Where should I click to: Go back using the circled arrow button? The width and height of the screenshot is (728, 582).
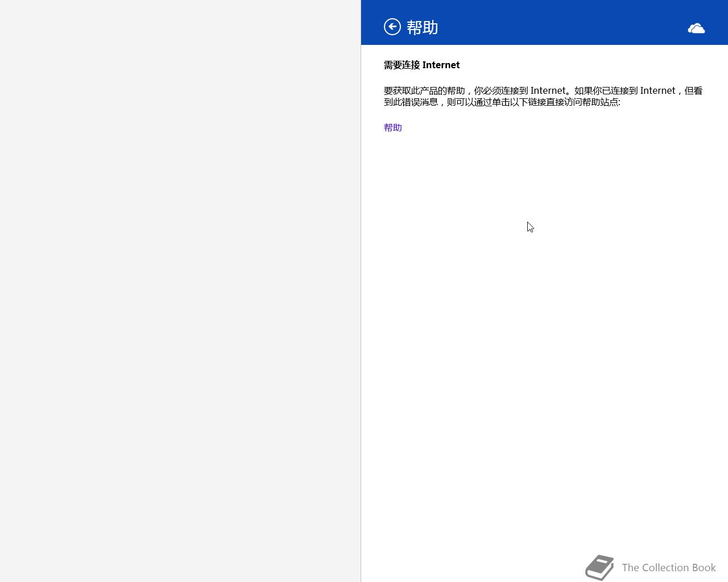click(392, 27)
